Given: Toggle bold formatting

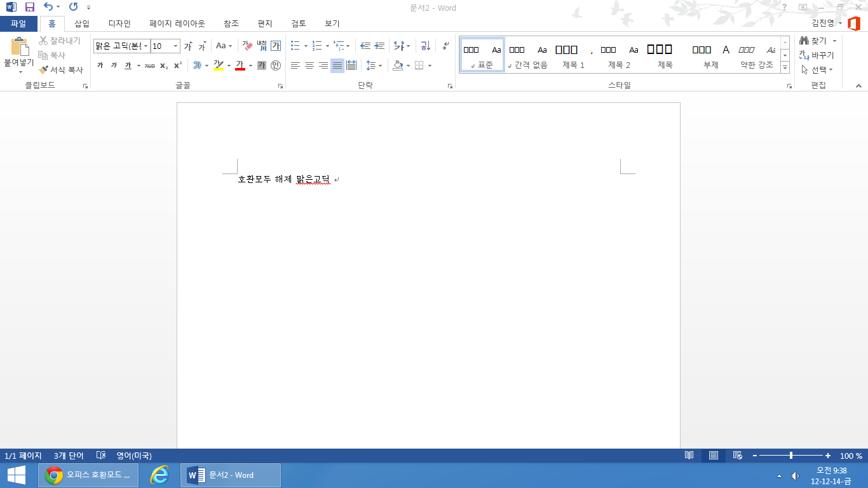Looking at the screenshot, I should tap(100, 65).
